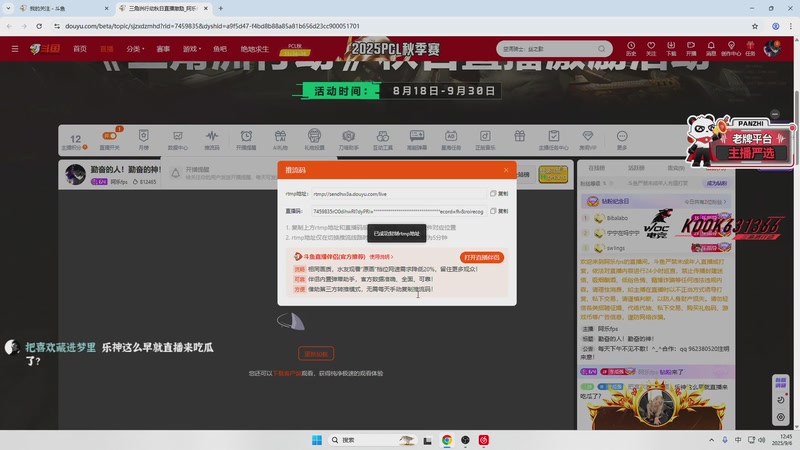This screenshot has width=800, height=450.
Task: Open the 互动工具 icon
Action: 383,139
